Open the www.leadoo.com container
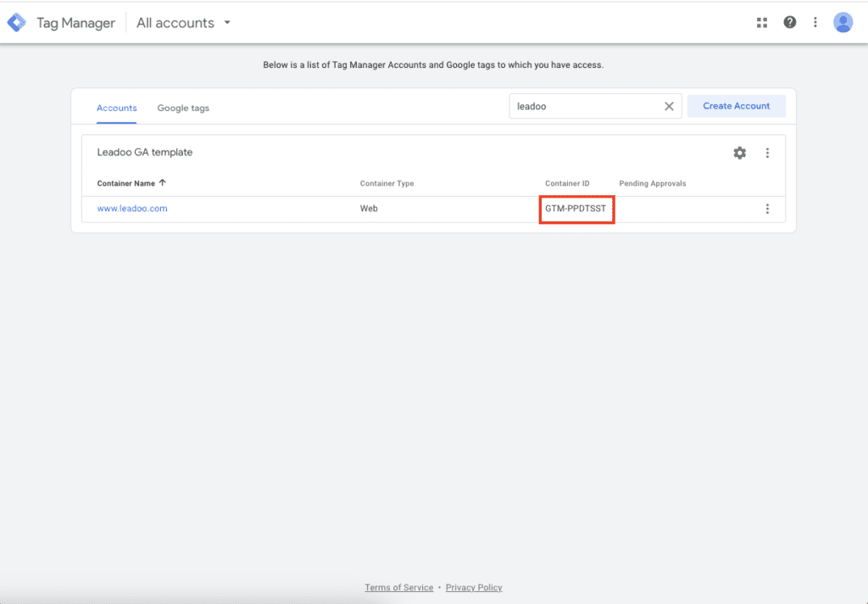 (131, 208)
